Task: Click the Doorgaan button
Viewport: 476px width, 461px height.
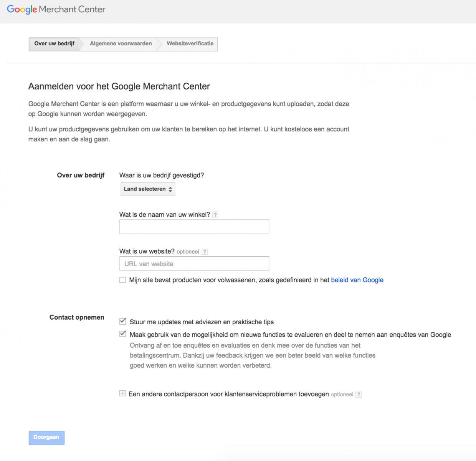Action: click(46, 438)
